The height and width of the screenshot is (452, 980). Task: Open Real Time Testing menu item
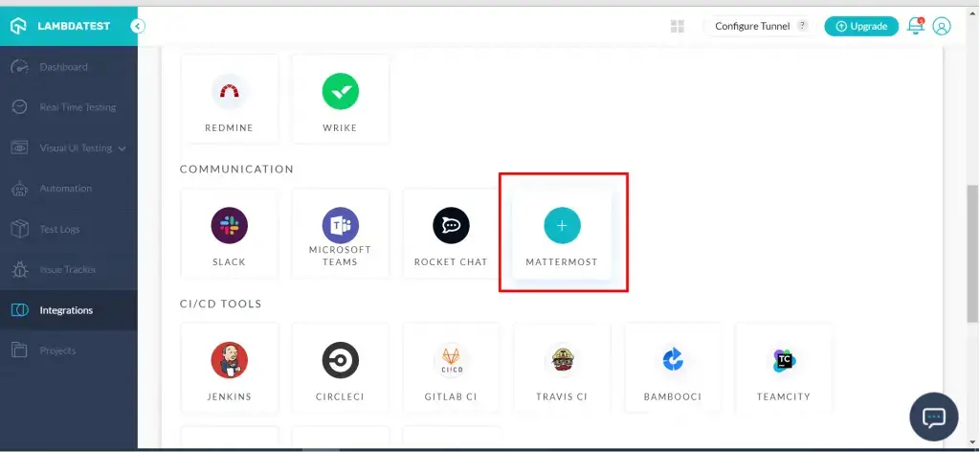[x=77, y=107]
